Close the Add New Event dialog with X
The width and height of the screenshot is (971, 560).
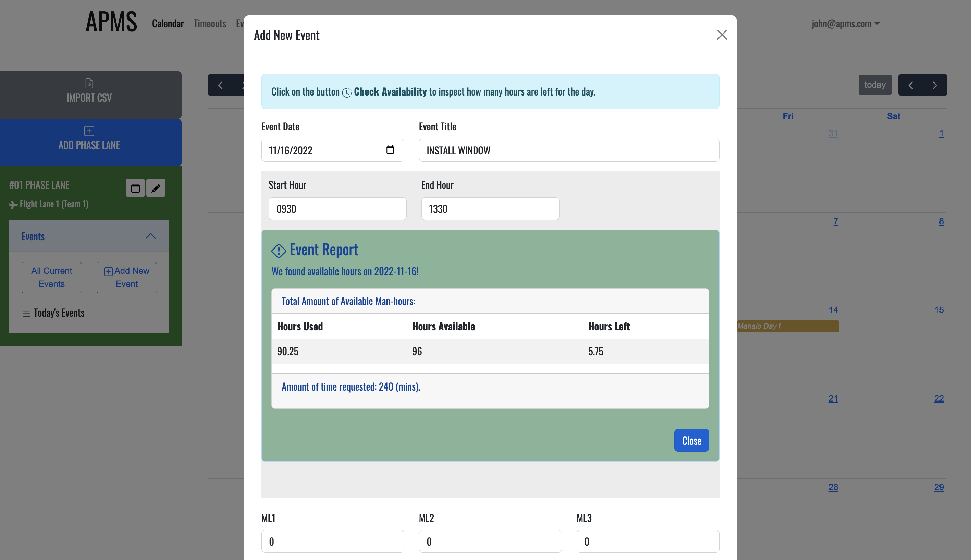coord(722,35)
